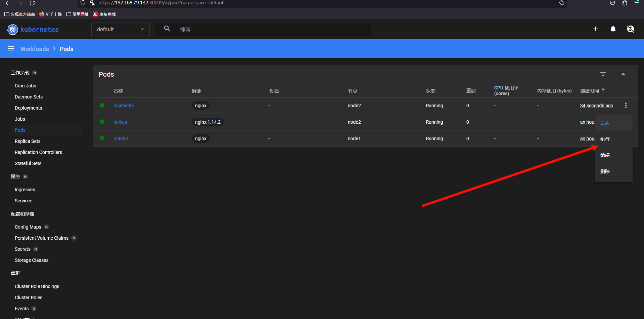Open the heikea pod link
The height and width of the screenshot is (319, 644).
click(120, 122)
